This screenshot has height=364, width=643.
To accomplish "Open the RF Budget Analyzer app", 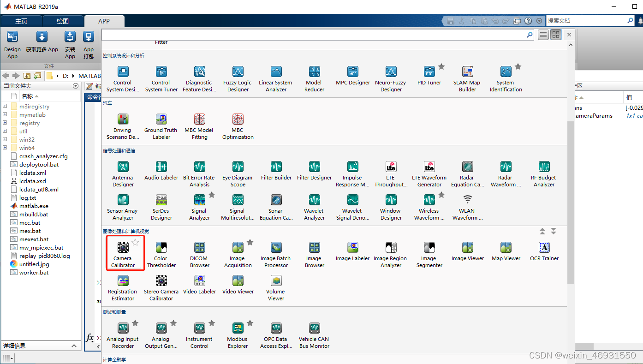I will [544, 174].
